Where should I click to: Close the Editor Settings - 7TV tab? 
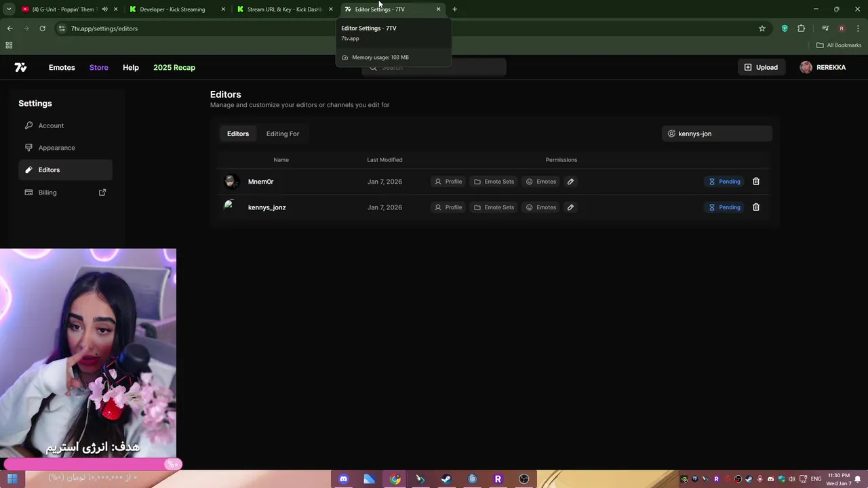click(438, 9)
